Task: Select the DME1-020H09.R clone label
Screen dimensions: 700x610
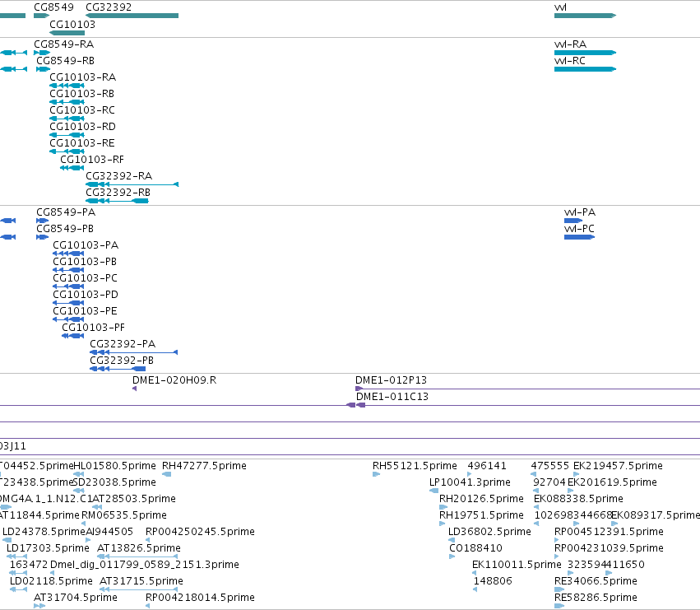Action: pyautogui.click(x=174, y=380)
